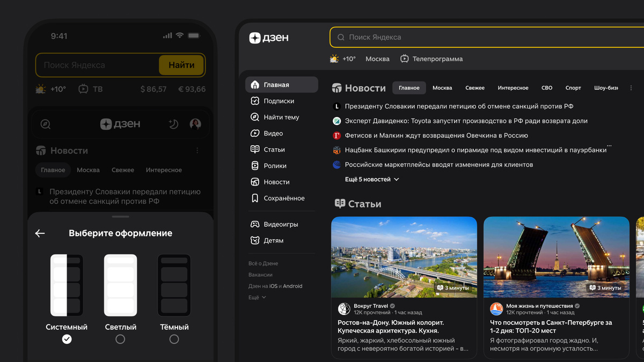The image size is (644, 362).
Task: Tap the dollar rate $ 86,57 on phone
Action: (153, 89)
